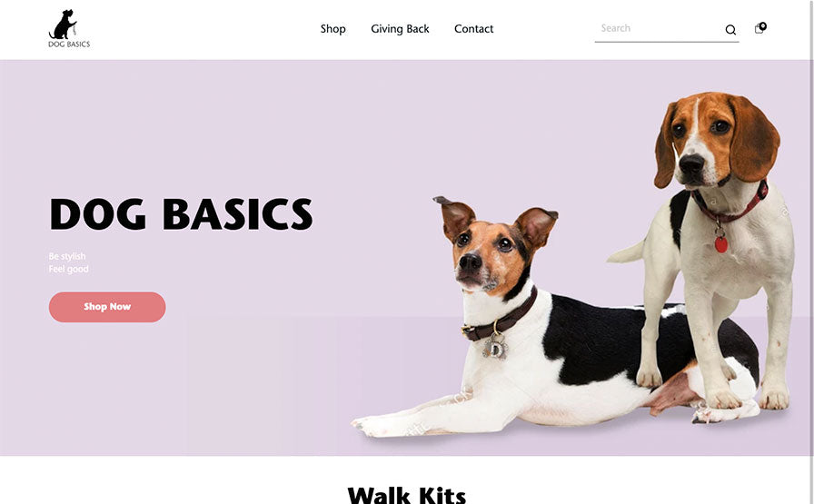Click the pink Shop Now button
814x504 pixels.
107,307
